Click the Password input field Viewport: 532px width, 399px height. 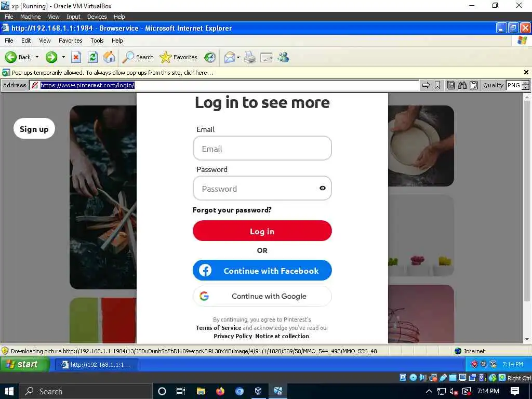pos(262,188)
